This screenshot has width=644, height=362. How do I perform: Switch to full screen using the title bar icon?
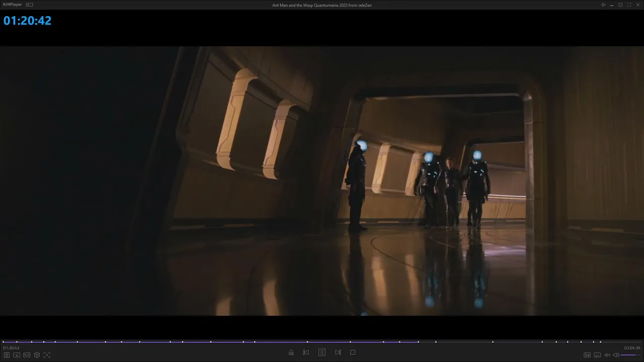629,5
